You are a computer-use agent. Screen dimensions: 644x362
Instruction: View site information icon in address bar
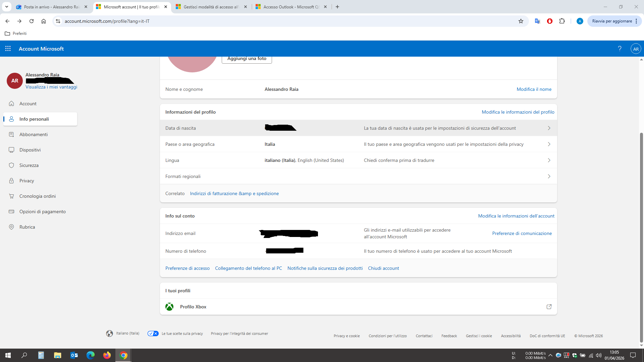click(x=58, y=21)
